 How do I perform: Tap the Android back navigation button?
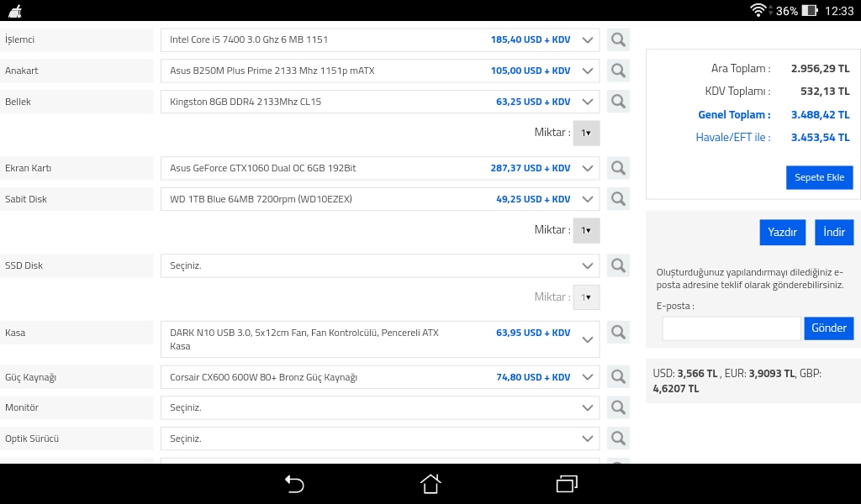click(x=294, y=484)
